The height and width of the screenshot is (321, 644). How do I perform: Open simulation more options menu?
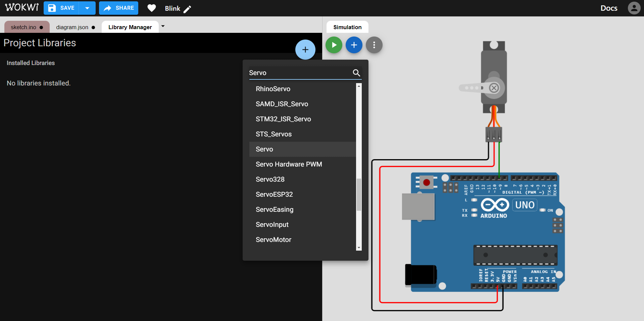374,45
